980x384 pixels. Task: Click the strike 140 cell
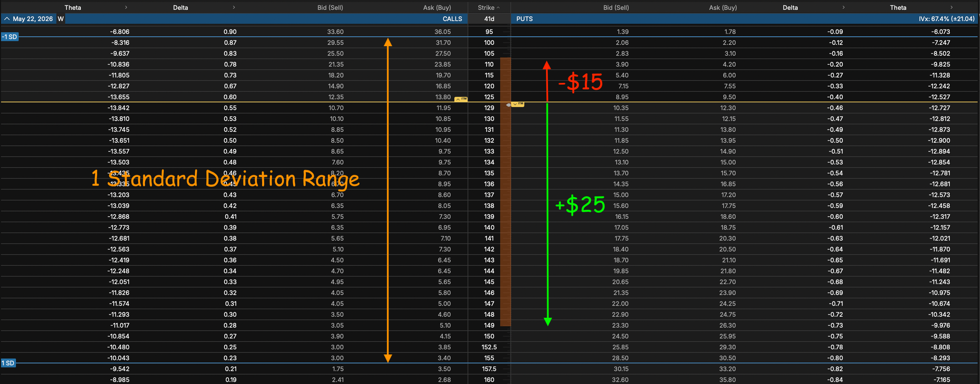click(x=489, y=228)
